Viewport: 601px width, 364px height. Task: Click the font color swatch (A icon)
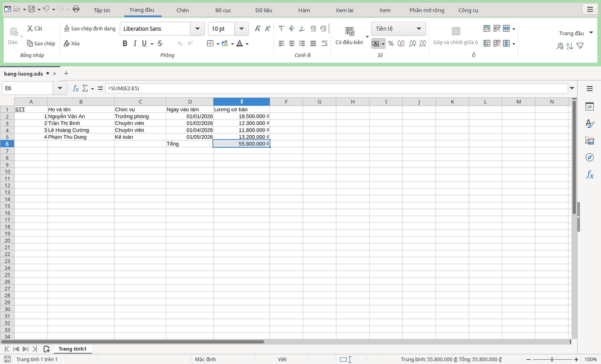(x=240, y=43)
